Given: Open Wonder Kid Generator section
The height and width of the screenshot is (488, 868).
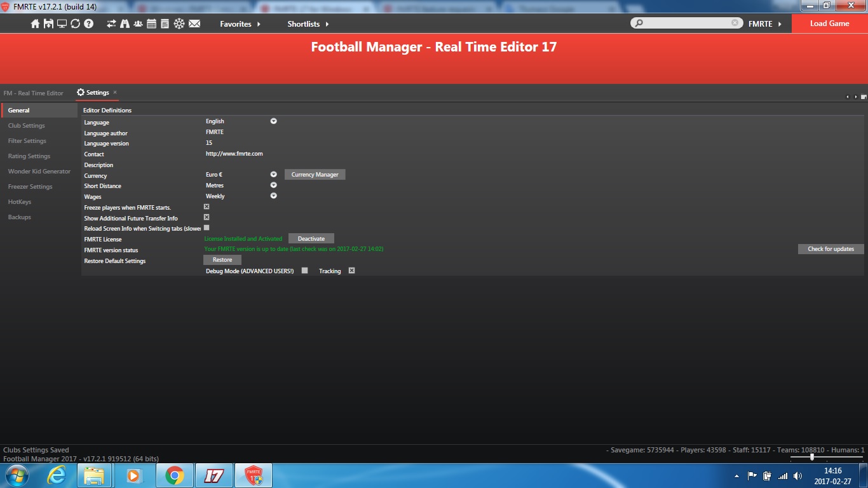Looking at the screenshot, I should coord(39,172).
